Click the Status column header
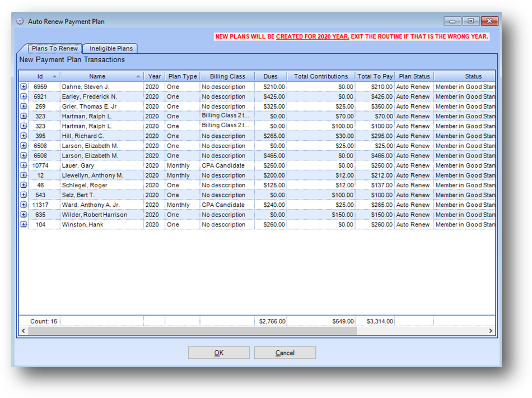 pyautogui.click(x=465, y=76)
